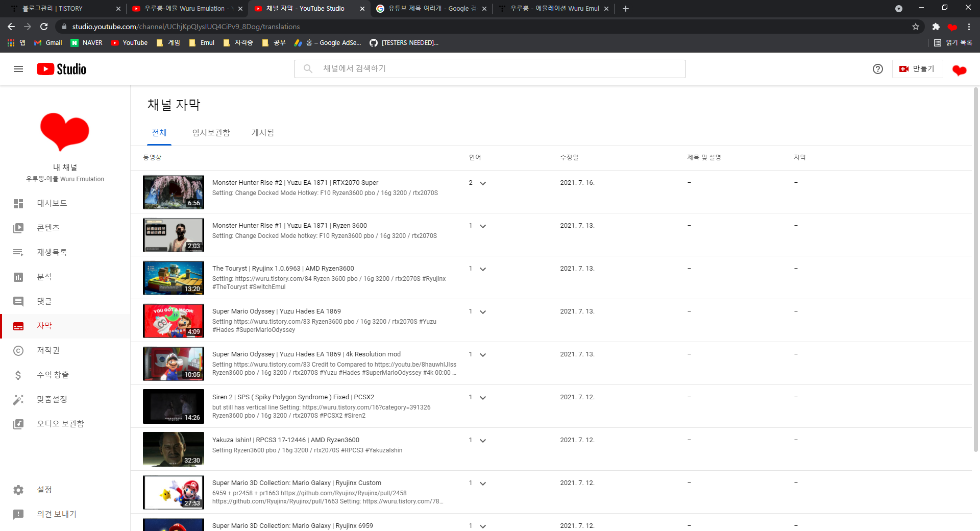Reload the page with the refresh icon

(44, 27)
